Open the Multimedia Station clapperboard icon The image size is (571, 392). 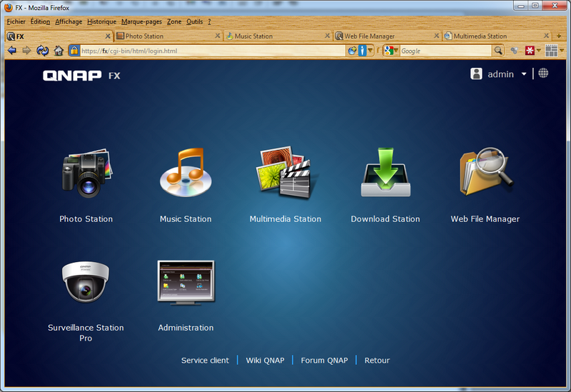click(x=285, y=172)
